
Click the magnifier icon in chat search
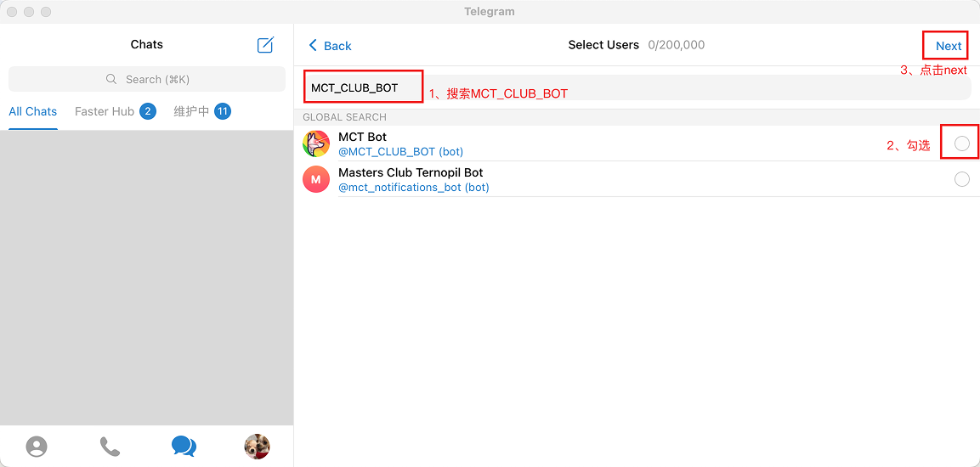[111, 79]
